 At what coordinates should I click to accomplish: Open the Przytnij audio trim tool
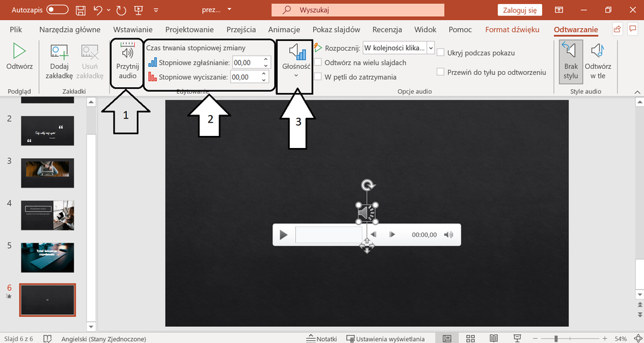tap(127, 62)
